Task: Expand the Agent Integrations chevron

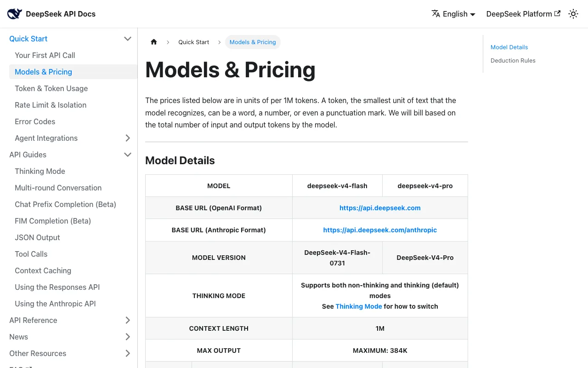Action: coord(128,138)
